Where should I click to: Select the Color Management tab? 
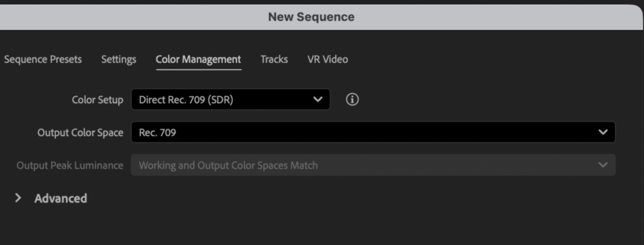(198, 60)
